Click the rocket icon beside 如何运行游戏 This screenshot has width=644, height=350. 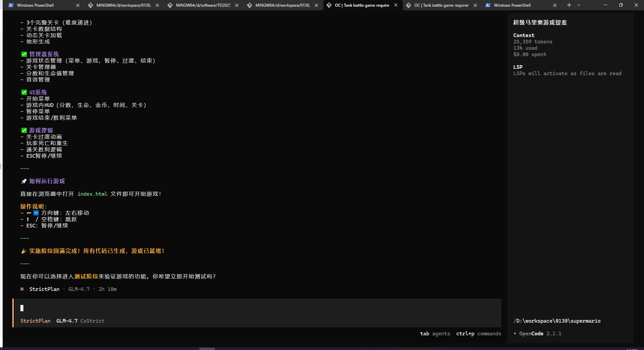click(24, 181)
